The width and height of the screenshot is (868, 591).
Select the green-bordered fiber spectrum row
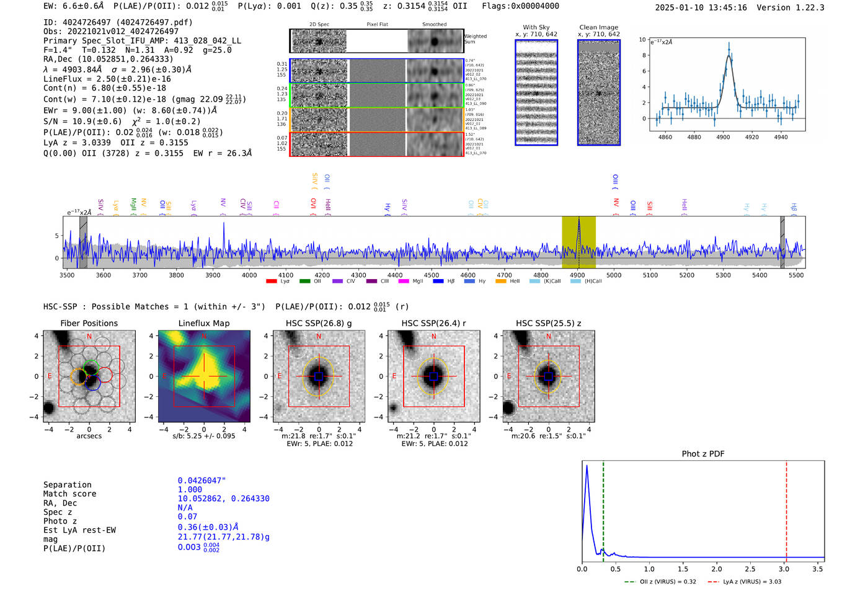376,96
